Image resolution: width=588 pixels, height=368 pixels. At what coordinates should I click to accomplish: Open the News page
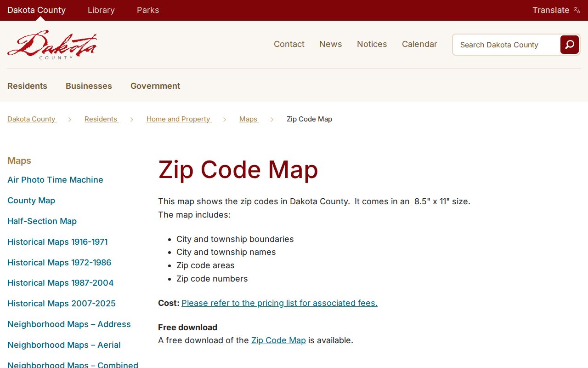click(x=331, y=44)
